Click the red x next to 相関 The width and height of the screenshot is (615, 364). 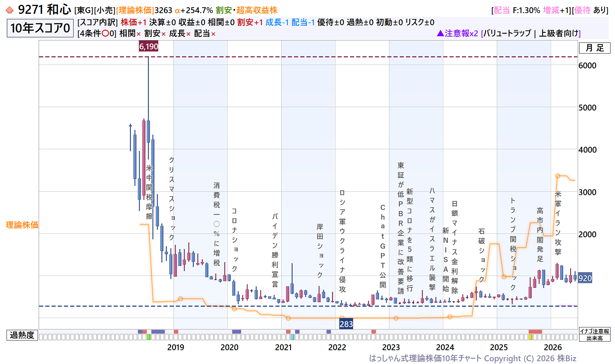pos(139,34)
